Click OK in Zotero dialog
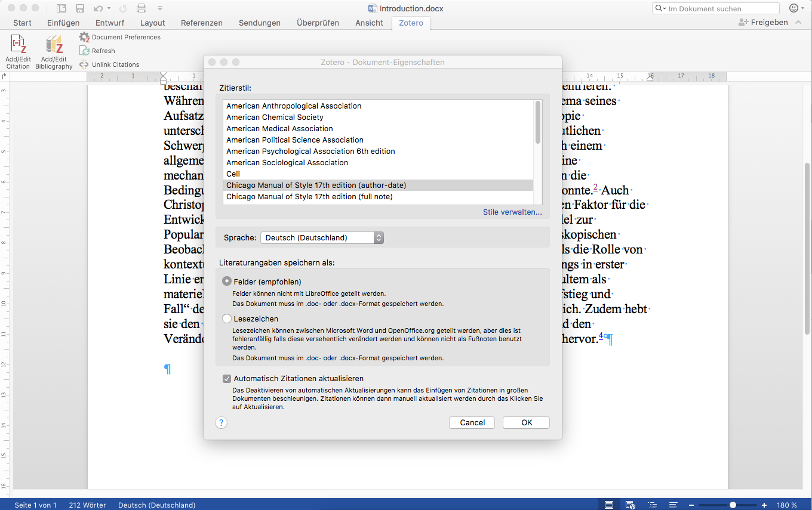The width and height of the screenshot is (812, 510). click(527, 422)
